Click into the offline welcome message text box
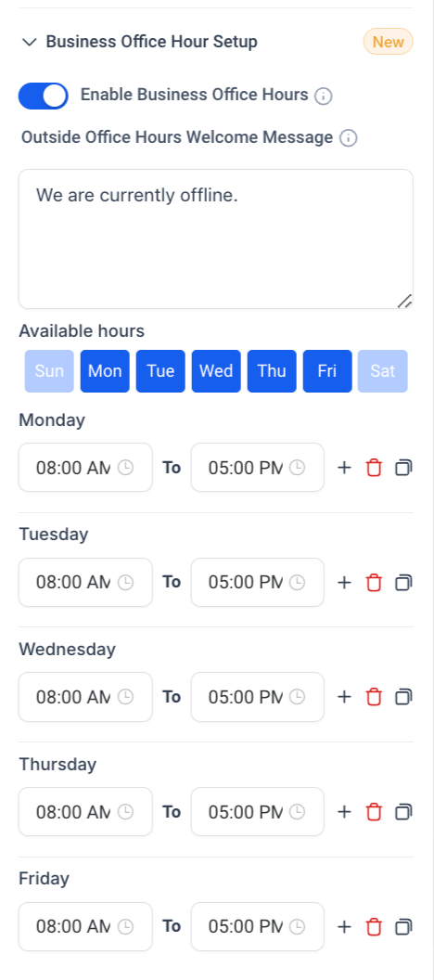This screenshot has height=980, width=434. click(x=216, y=239)
